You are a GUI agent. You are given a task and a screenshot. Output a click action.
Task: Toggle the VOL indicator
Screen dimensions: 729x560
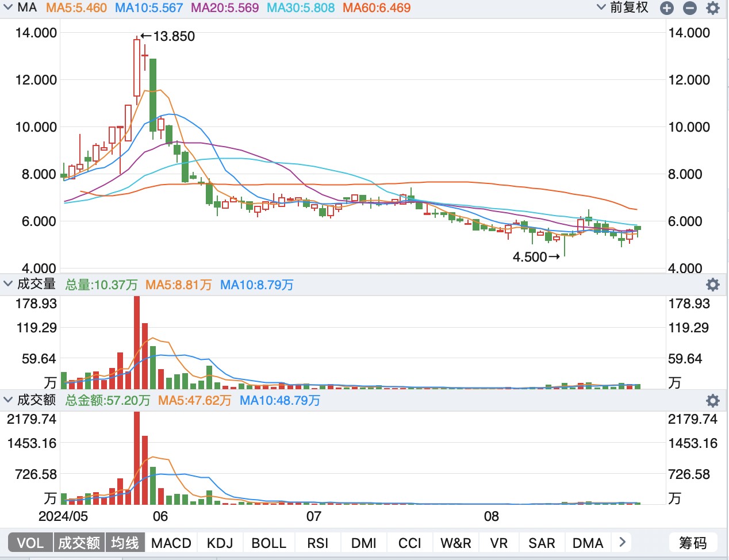point(30,543)
